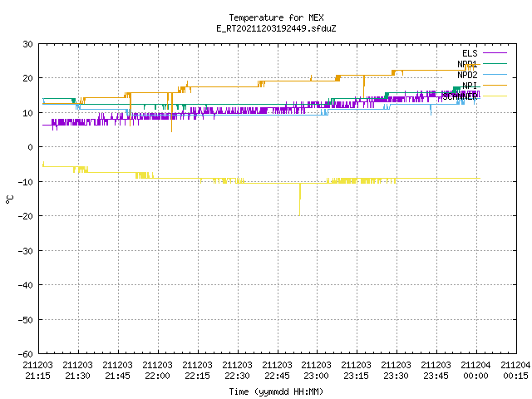This screenshot has height=399, width=532.
Task: Click the y-axis tick label -50
Action: (26, 320)
